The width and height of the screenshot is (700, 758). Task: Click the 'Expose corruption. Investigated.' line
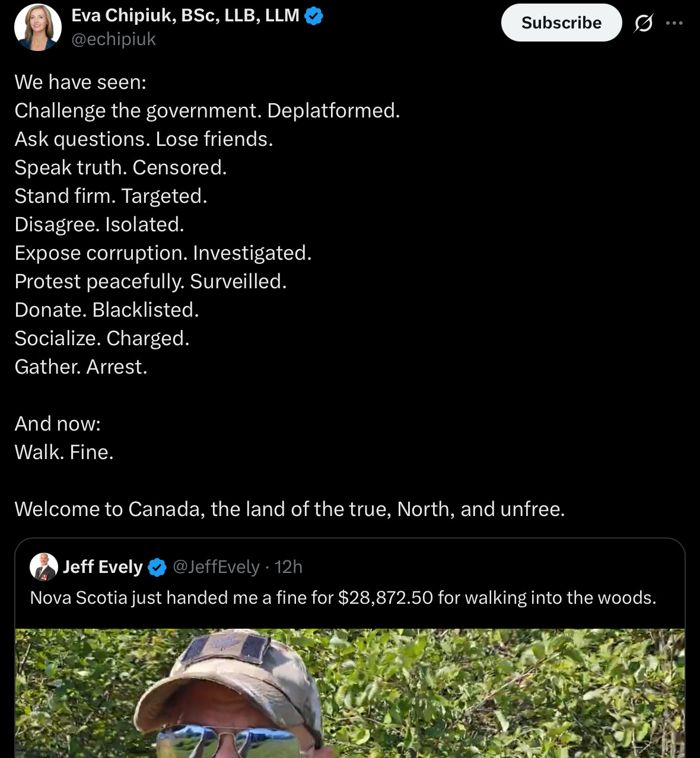click(x=163, y=253)
